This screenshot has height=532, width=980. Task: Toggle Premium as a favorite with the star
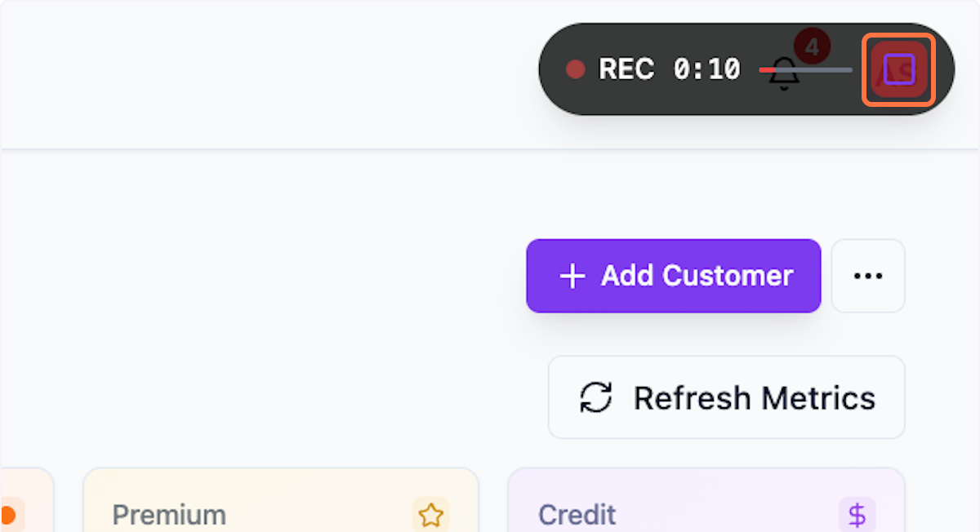coord(430,515)
